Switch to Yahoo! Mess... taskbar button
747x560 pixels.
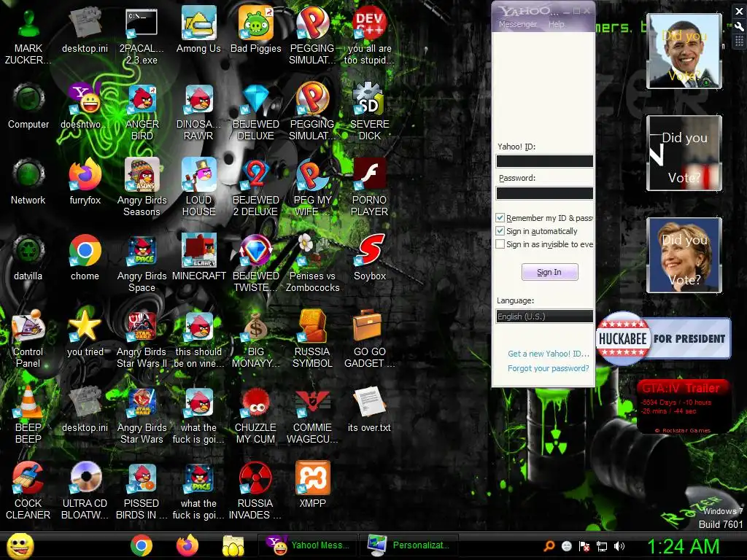pos(309,545)
